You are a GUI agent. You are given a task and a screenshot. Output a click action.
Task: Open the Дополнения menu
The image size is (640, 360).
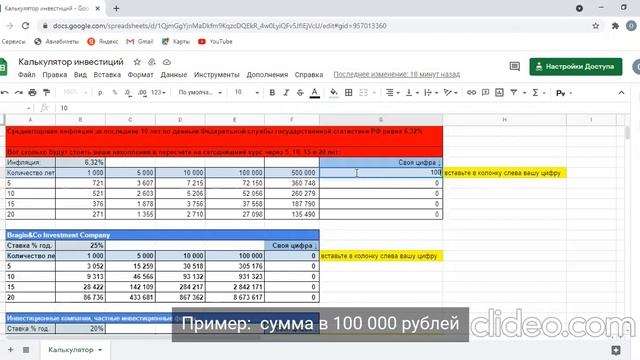point(267,75)
